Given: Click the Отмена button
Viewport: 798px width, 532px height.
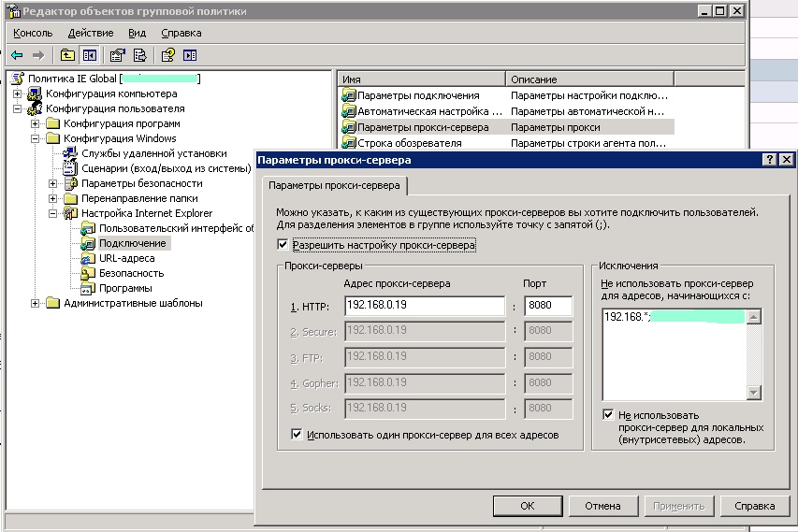Looking at the screenshot, I should 603,506.
